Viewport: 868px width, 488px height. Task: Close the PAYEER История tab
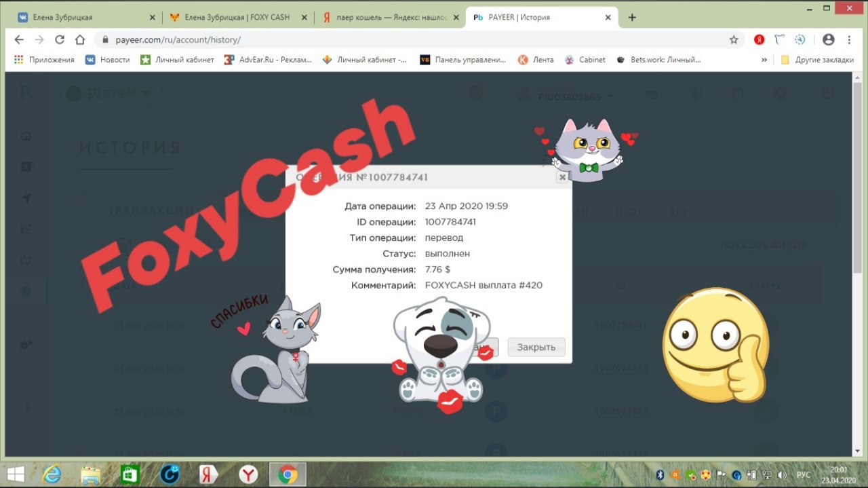point(608,18)
